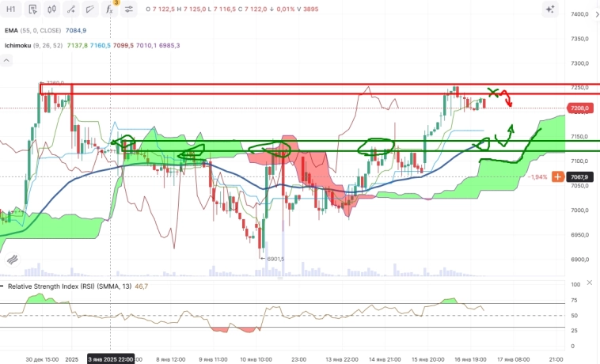Click time label 15 янв 20:00

(x=427, y=359)
